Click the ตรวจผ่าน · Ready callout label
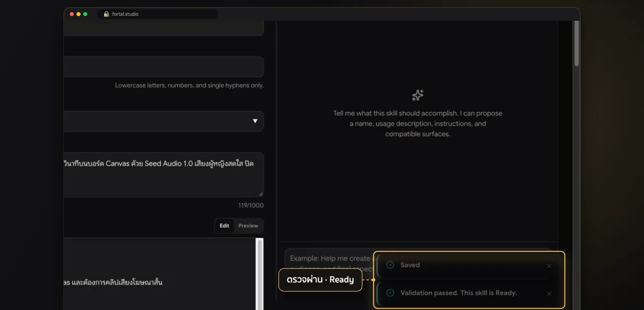 (x=320, y=280)
